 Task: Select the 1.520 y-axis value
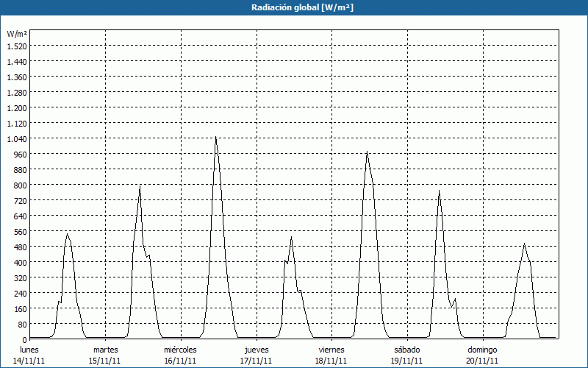(17, 46)
